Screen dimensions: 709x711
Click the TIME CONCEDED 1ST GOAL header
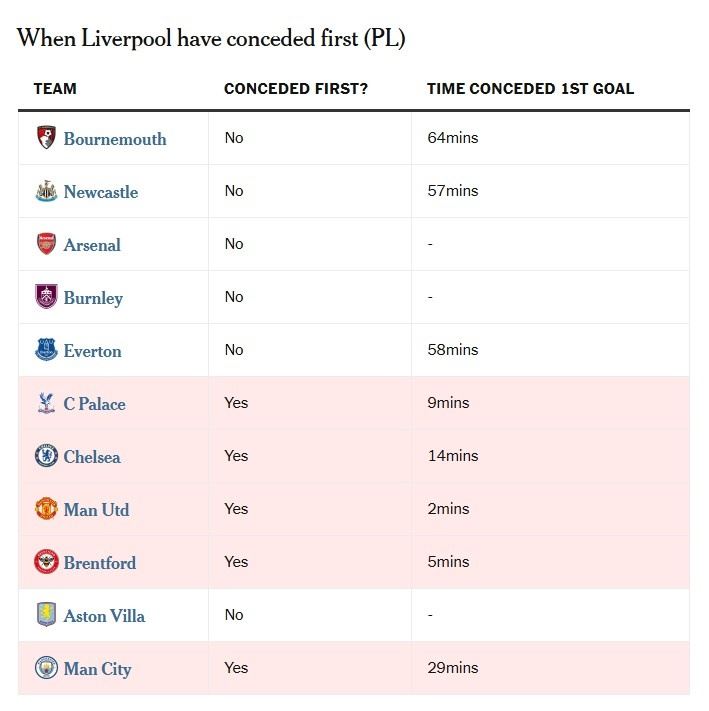point(530,88)
